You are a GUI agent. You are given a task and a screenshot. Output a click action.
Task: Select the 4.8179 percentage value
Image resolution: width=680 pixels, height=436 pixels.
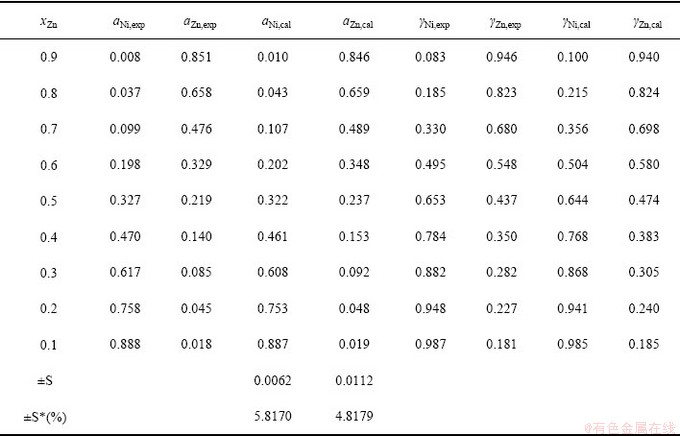pyautogui.click(x=354, y=416)
